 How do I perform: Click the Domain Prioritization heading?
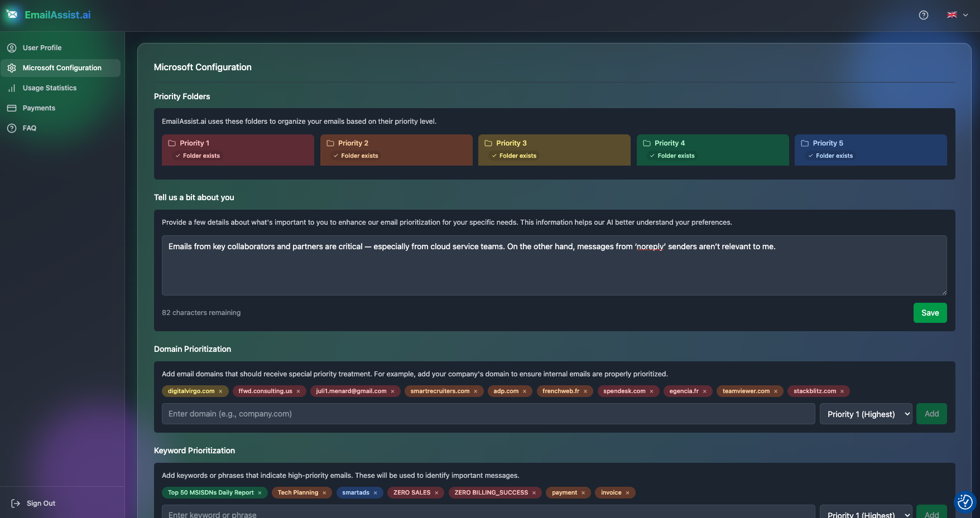(193, 349)
